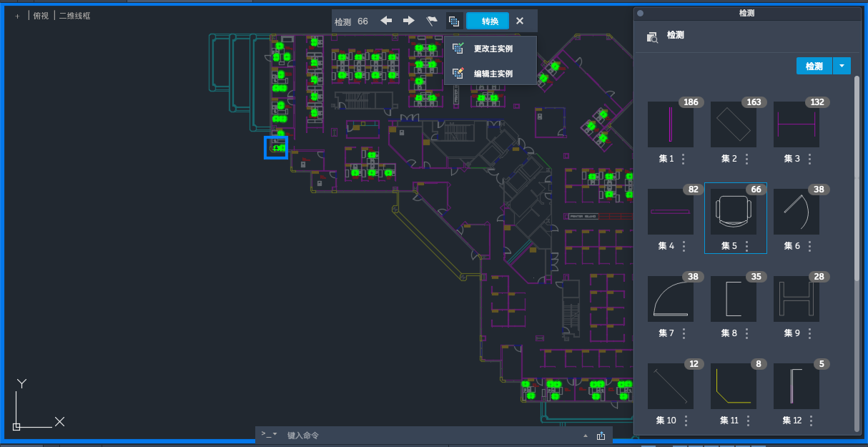Select the 集 2 thumbnail

point(734,124)
